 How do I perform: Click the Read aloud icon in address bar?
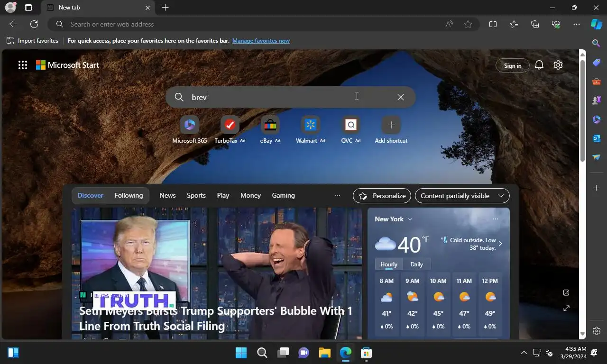pyautogui.click(x=449, y=24)
